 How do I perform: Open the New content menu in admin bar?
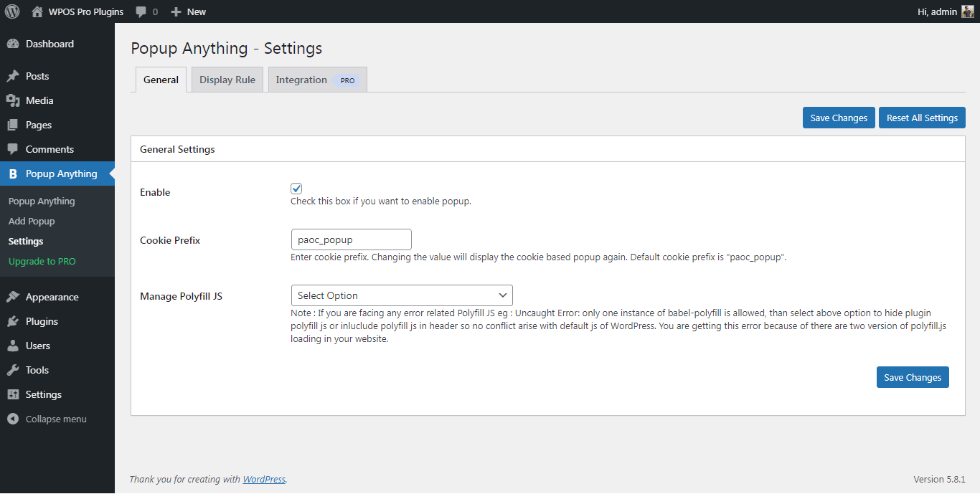tap(189, 11)
